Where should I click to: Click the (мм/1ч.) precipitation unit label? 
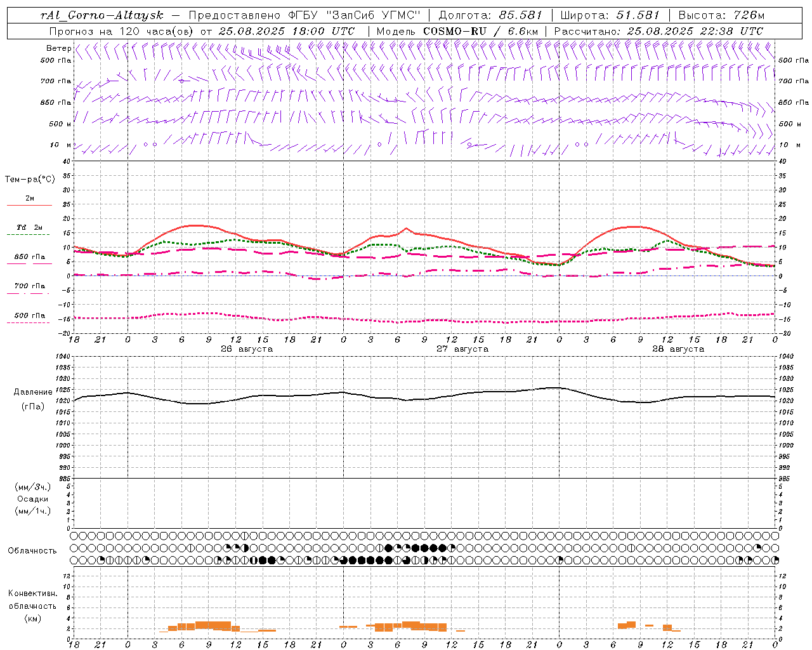(x=33, y=511)
